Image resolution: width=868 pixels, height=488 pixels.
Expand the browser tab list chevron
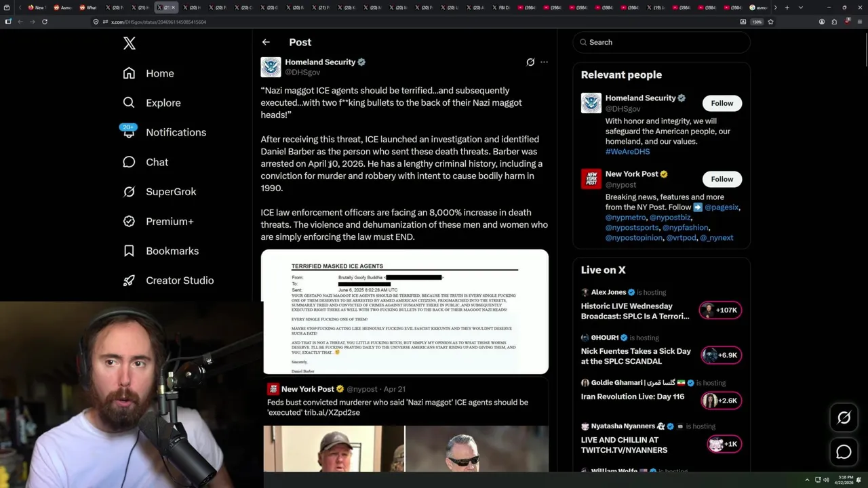801,7
